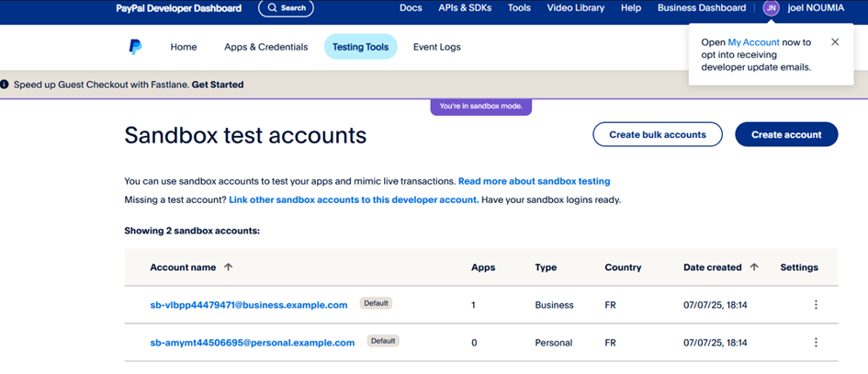868x374 pixels.
Task: Sort by Date created arrow icon
Action: click(754, 267)
